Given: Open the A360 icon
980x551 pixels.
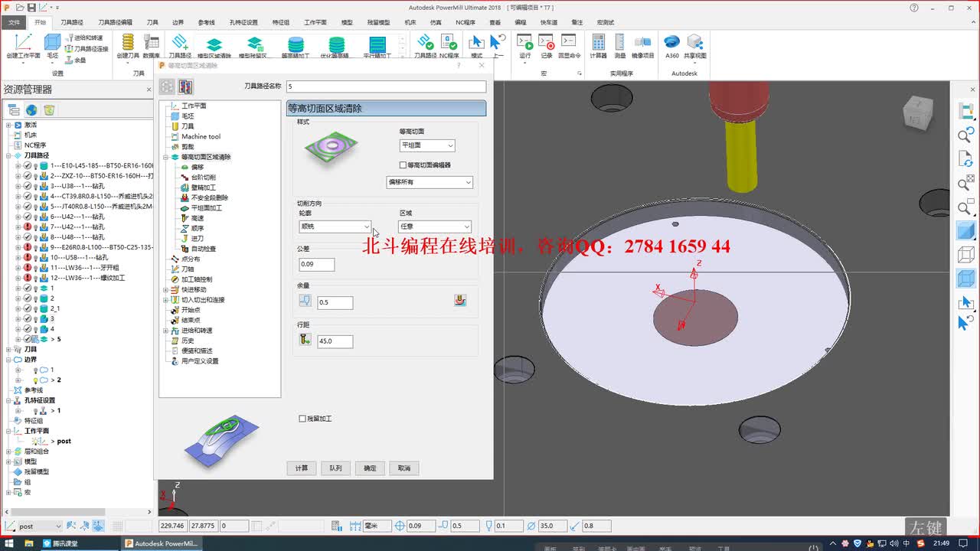Looking at the screenshot, I should pyautogui.click(x=671, y=46).
